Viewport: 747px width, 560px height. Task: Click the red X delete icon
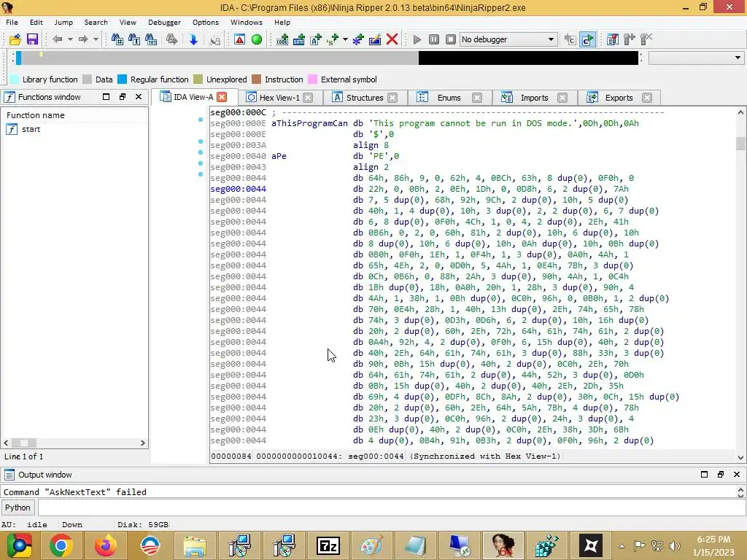[x=392, y=39]
